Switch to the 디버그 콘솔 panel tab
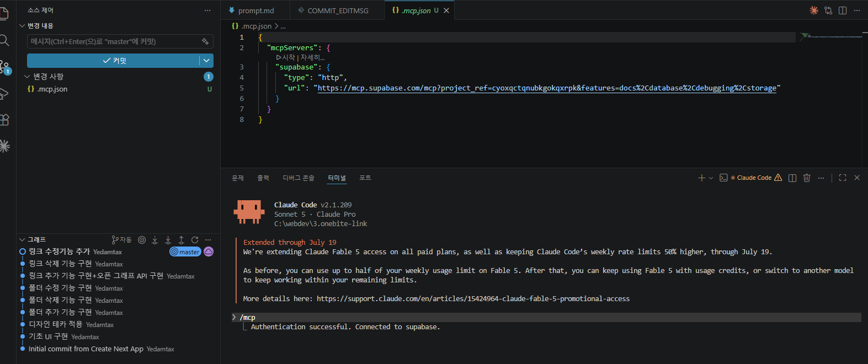The height and width of the screenshot is (364, 868). coord(299,178)
